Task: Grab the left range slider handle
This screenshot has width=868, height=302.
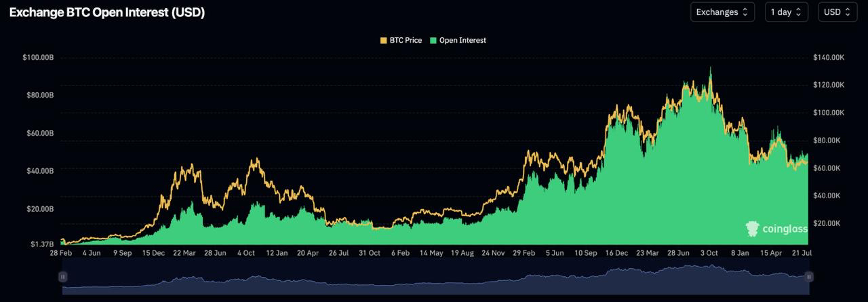Action: (62, 277)
